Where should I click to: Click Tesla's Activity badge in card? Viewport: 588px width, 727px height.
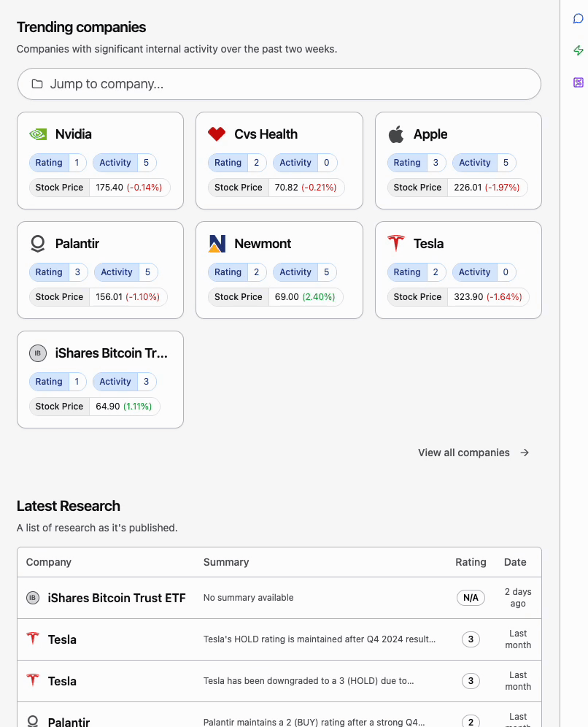coord(484,272)
